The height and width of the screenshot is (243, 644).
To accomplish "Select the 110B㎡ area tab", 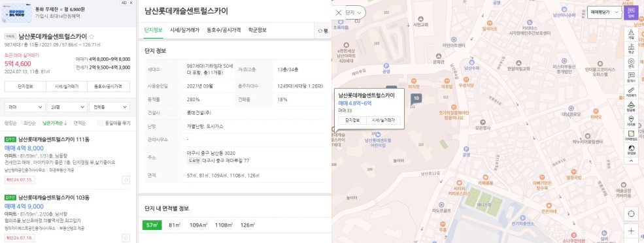I will coord(224,225).
